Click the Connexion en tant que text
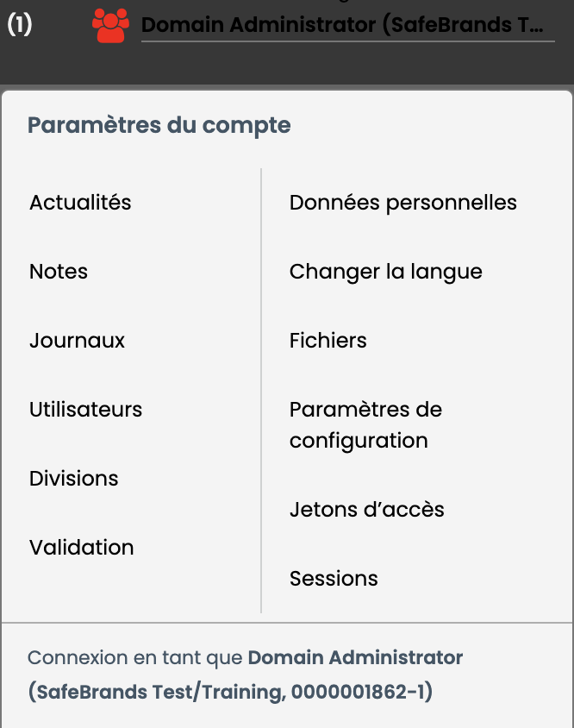This screenshot has height=728, width=574. 135,657
